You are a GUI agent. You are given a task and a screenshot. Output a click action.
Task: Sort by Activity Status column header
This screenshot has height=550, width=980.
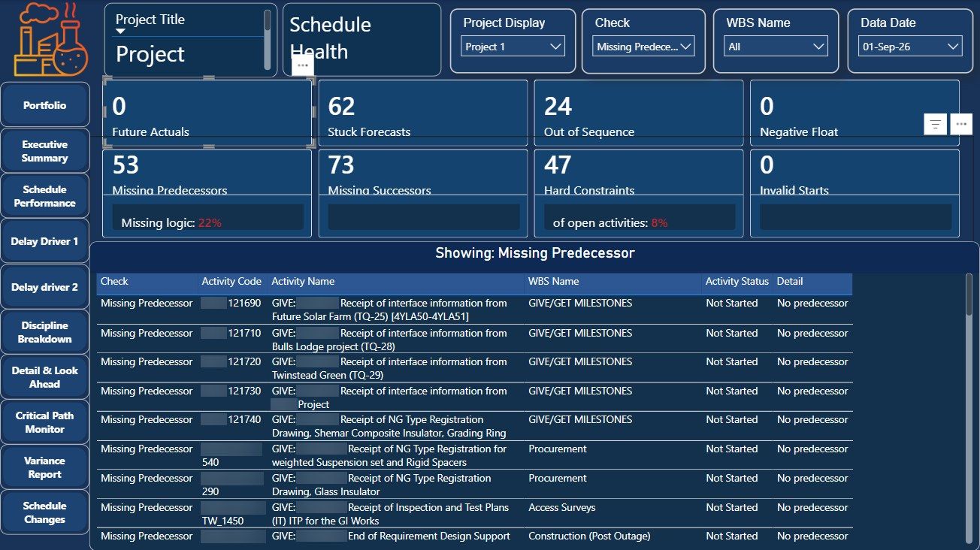pyautogui.click(x=737, y=282)
